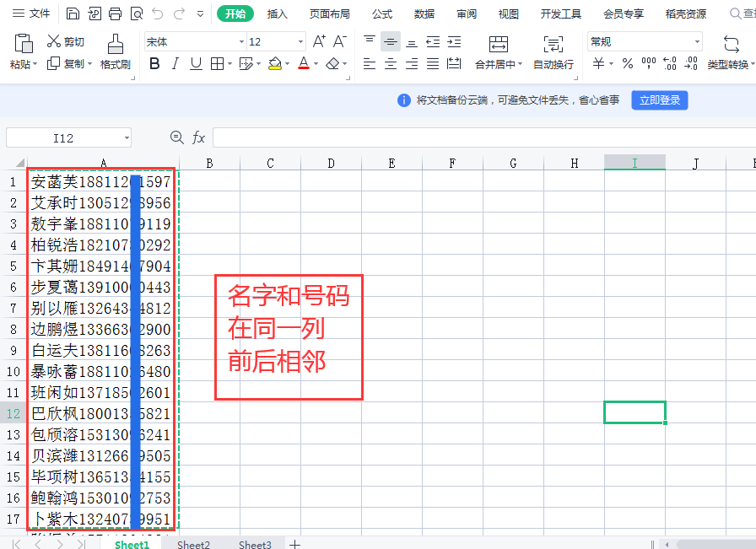Viewport: 756px width, 549px height.
Task: Click the Paste (粘贴) icon
Action: (x=23, y=43)
